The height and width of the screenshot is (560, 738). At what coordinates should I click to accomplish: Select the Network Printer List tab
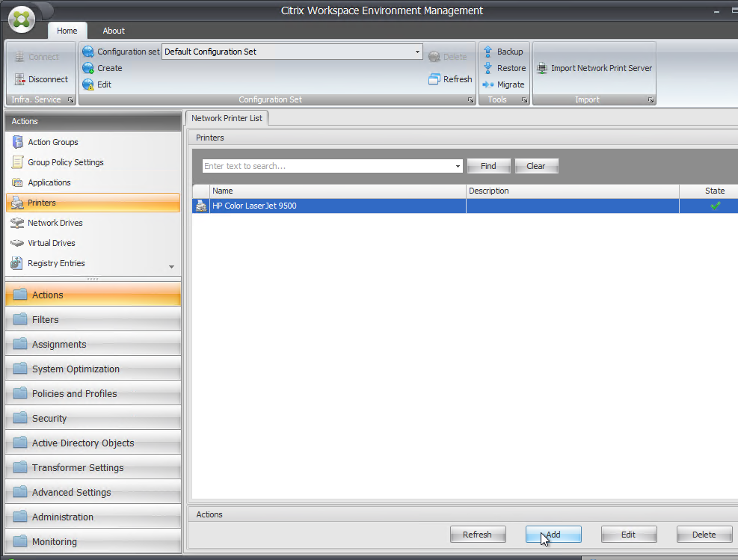point(227,118)
